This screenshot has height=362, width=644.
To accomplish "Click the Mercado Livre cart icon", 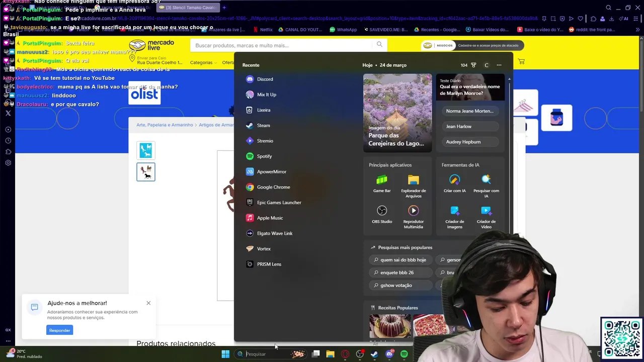I will [x=521, y=61].
